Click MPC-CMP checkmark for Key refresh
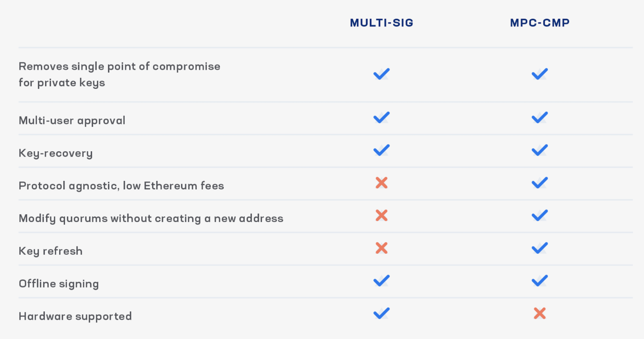Image resolution: width=644 pixels, height=339 pixels. 540,249
